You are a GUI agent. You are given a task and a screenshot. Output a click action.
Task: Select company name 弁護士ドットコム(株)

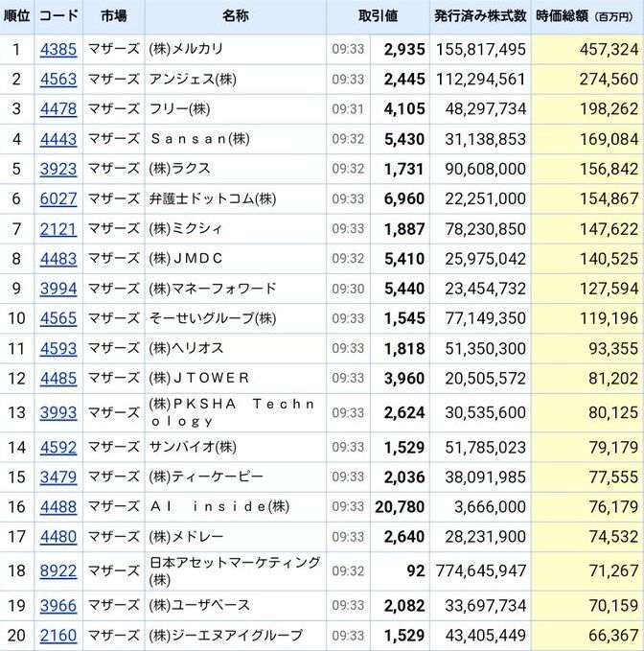pos(213,198)
